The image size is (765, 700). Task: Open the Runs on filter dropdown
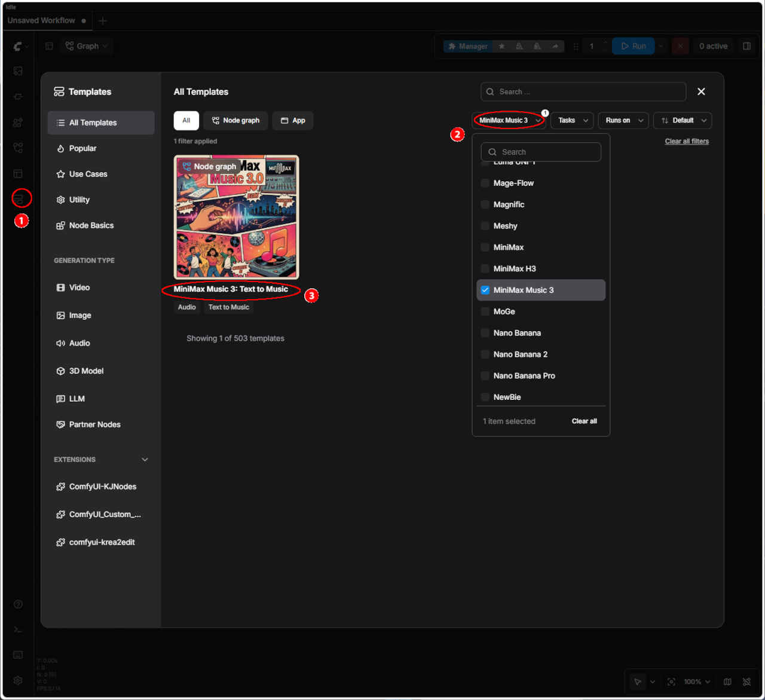click(623, 120)
